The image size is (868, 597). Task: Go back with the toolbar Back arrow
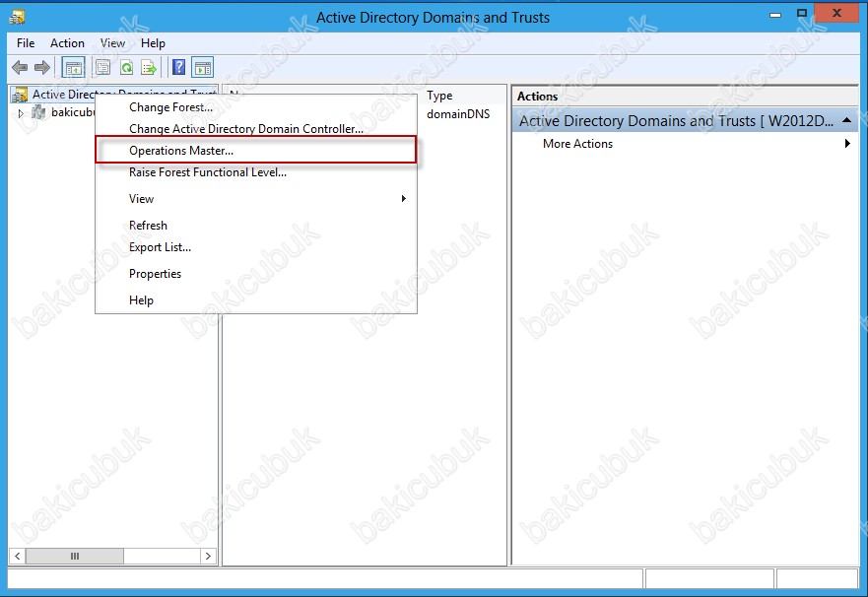[20, 68]
